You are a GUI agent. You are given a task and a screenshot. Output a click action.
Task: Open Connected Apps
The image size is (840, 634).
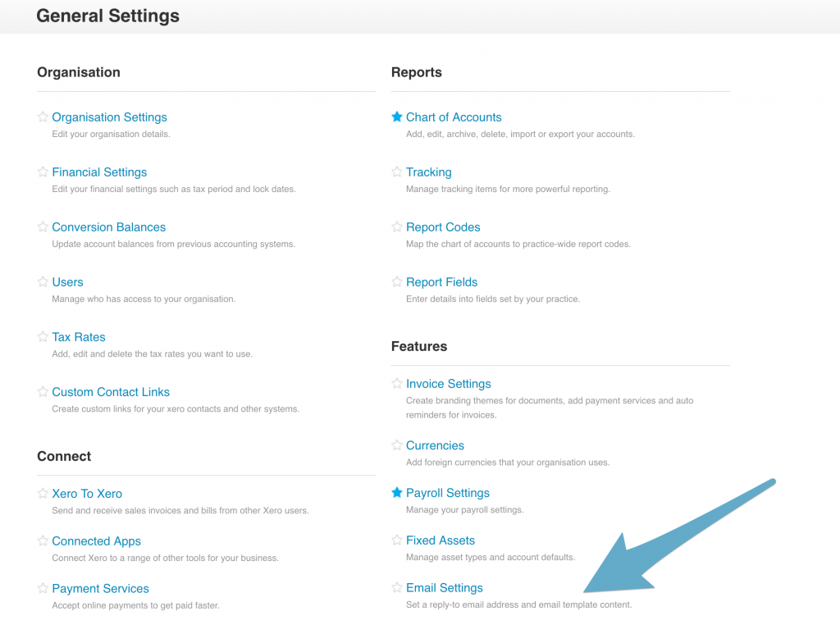(96, 541)
